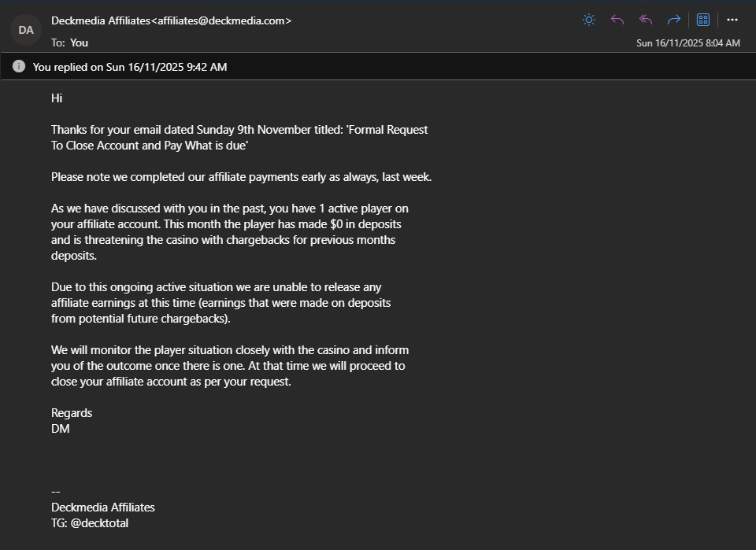Click the received date Sun 16/11/2025 8:04 AM
This screenshot has height=550, width=756.
coord(687,43)
